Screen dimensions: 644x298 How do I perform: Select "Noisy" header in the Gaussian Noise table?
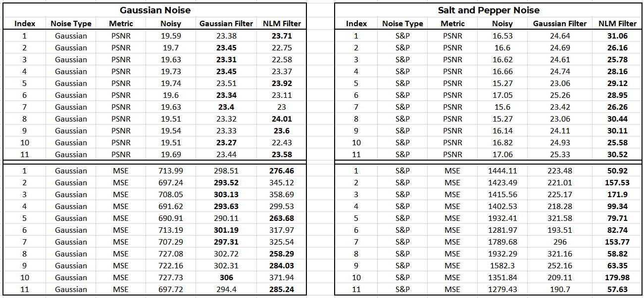coord(171,23)
